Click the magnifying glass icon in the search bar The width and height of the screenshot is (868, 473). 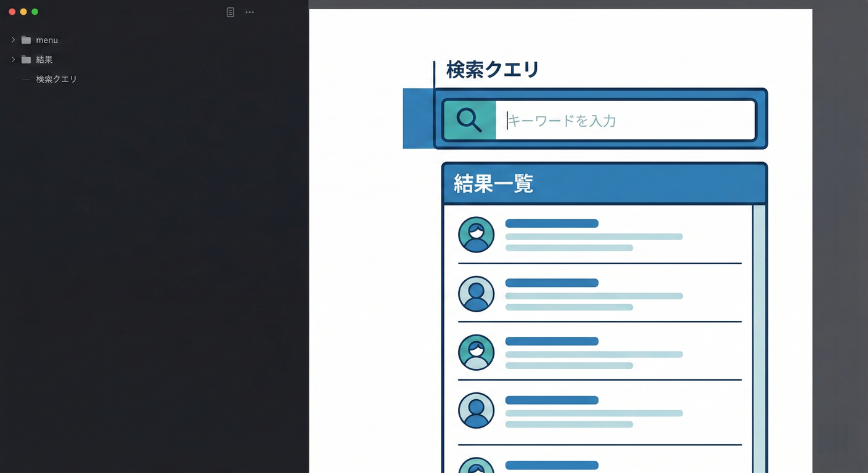[x=469, y=119]
